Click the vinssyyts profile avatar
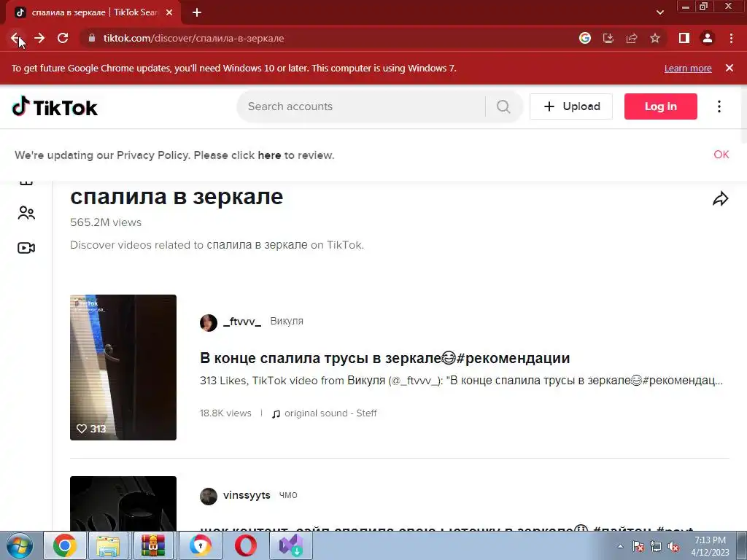Screen dimensions: 747x560 point(208,496)
